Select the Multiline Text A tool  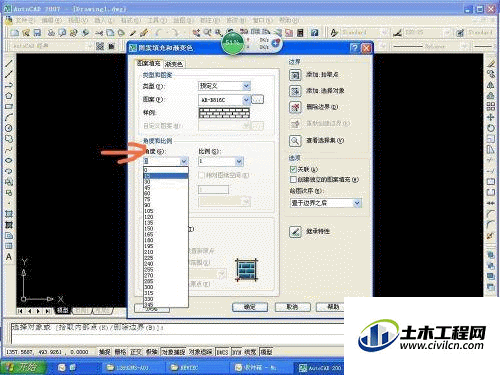click(x=9, y=257)
